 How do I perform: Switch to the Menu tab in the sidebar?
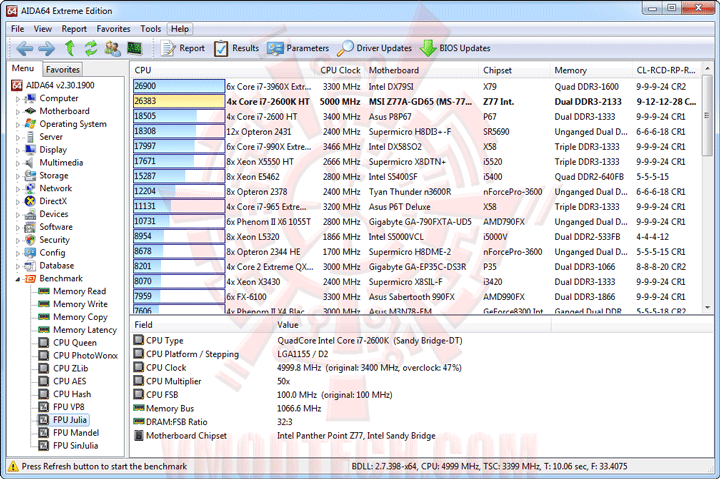coord(23,68)
